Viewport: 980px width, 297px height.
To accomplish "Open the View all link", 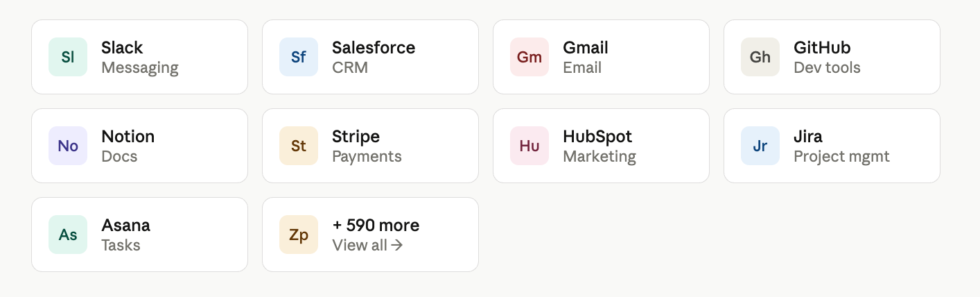I will [x=367, y=245].
